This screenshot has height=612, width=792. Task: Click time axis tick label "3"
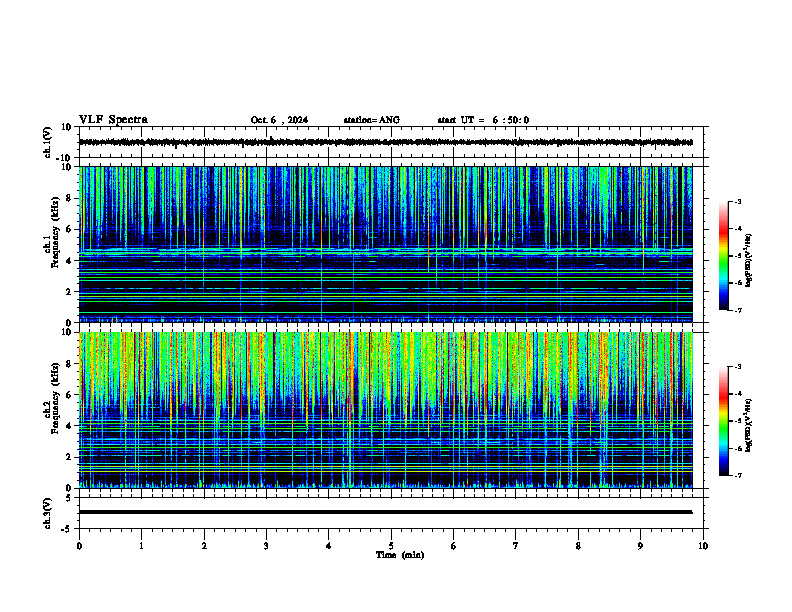coord(266,546)
